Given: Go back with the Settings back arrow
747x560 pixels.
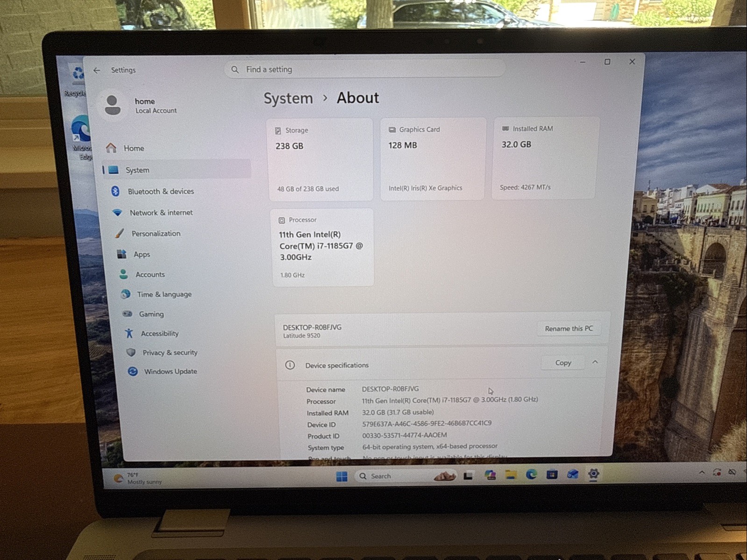Looking at the screenshot, I should (x=97, y=70).
